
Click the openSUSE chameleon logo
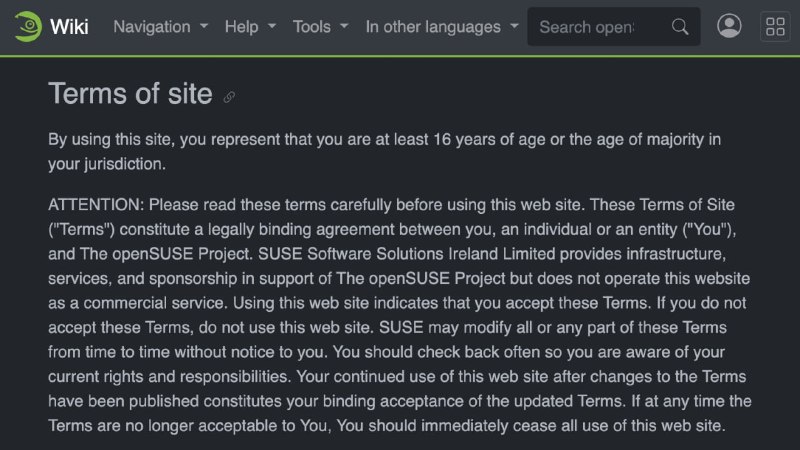[28, 27]
